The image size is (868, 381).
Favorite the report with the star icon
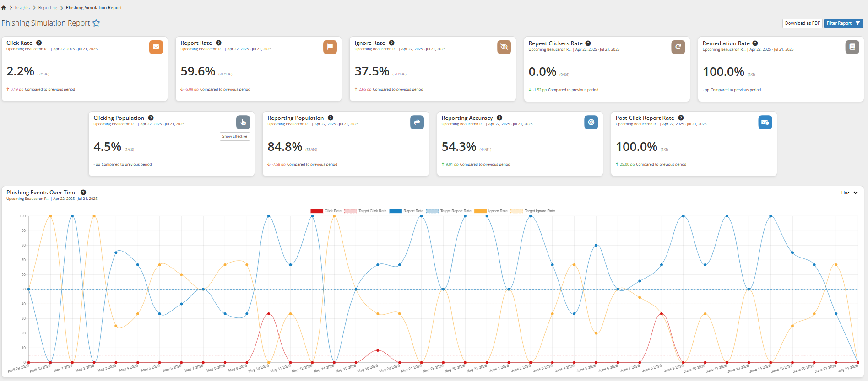tap(96, 23)
